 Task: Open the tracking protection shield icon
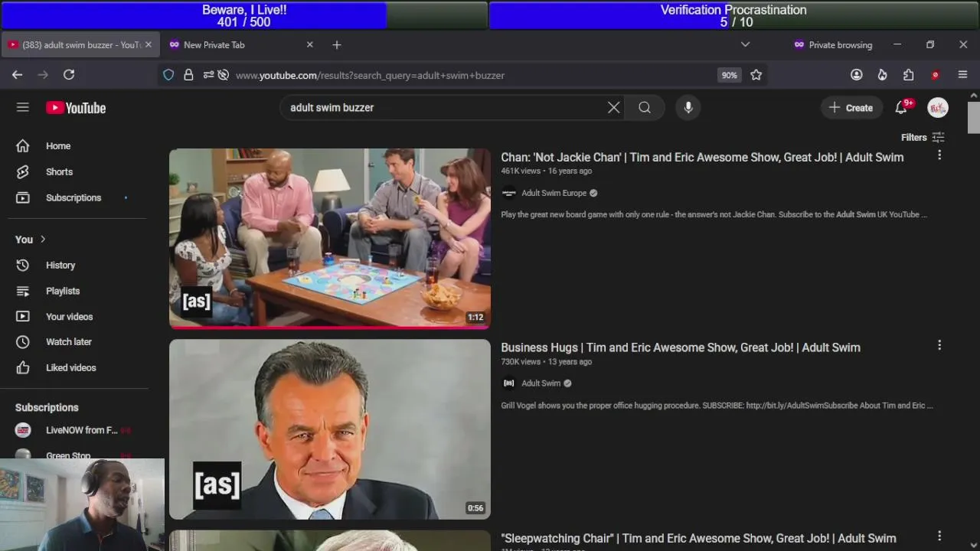[168, 75]
